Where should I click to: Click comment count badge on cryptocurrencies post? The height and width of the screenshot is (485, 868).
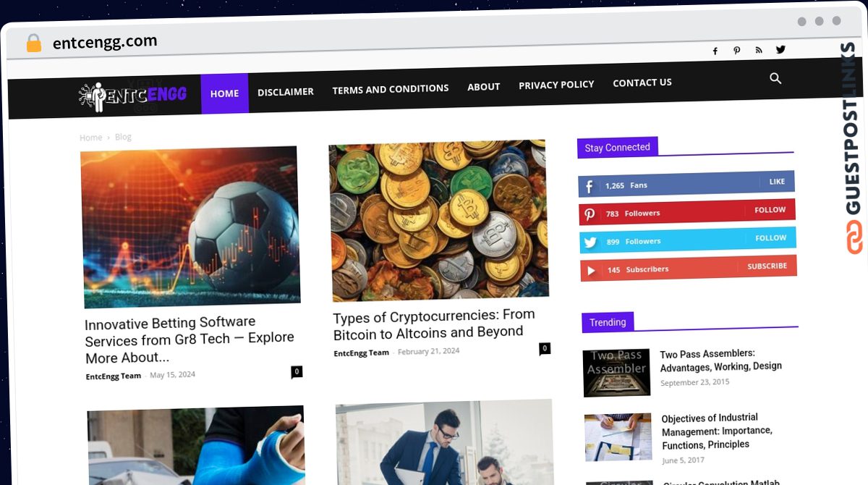point(545,348)
